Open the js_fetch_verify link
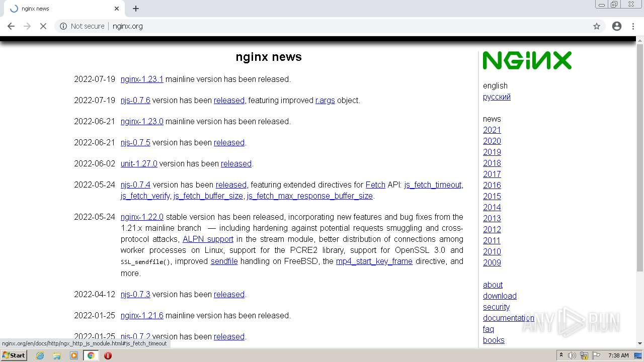 pos(145,196)
